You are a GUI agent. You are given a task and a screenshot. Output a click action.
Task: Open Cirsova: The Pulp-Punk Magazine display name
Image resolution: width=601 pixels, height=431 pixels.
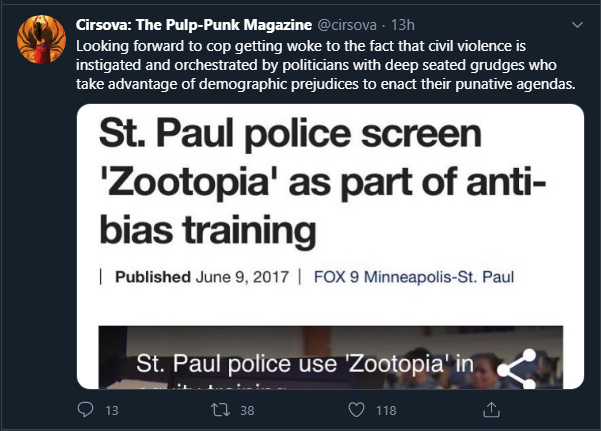pos(194,25)
